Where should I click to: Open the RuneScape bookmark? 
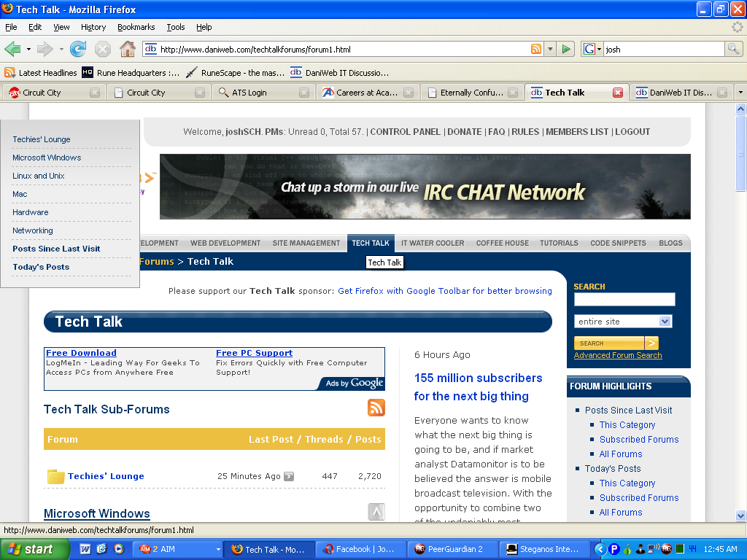point(236,73)
